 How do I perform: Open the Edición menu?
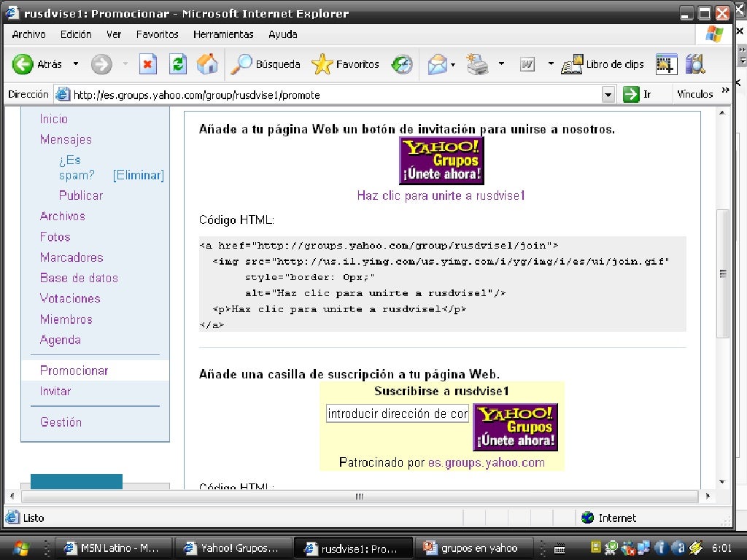(76, 34)
